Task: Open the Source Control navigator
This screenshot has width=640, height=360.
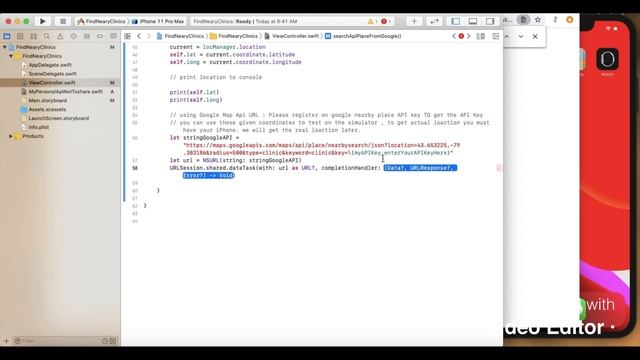Action: (x=20, y=36)
